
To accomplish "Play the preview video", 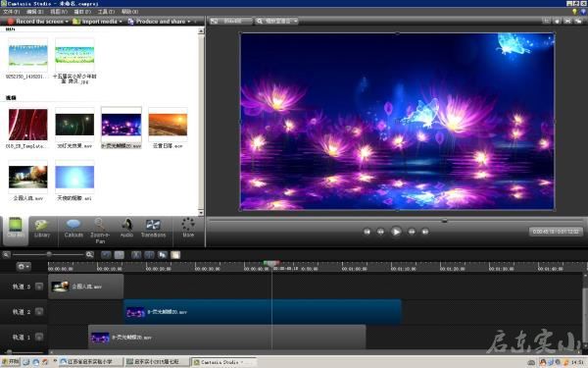I will coord(396,232).
